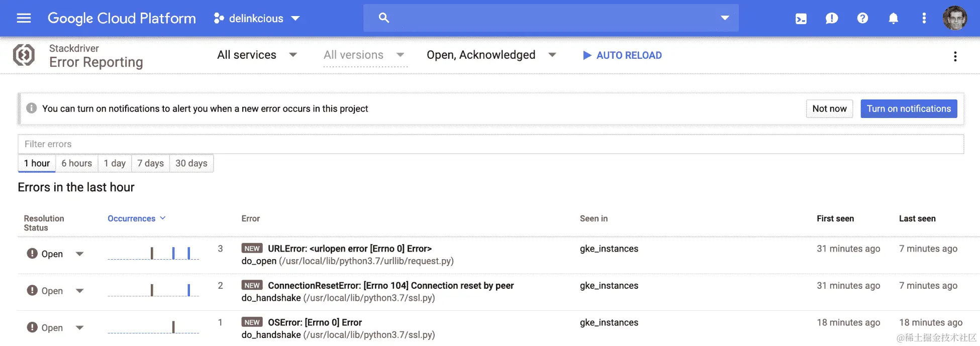Activate Cloud Shell terminal icon
980x346 pixels.
pyautogui.click(x=801, y=19)
